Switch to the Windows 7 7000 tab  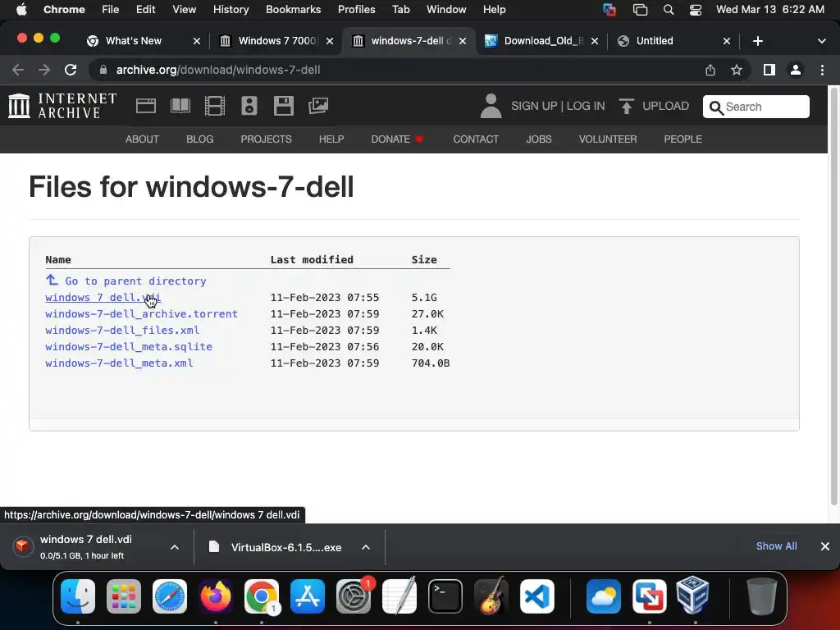pyautogui.click(x=276, y=41)
